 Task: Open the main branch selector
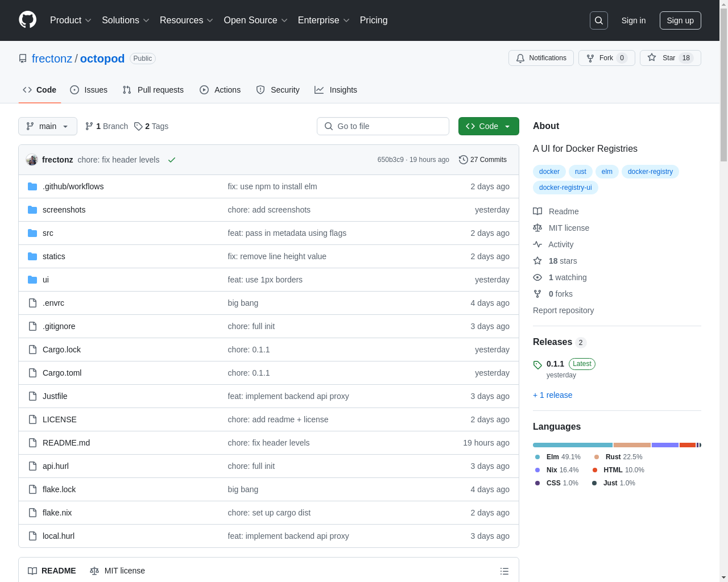[x=48, y=126]
